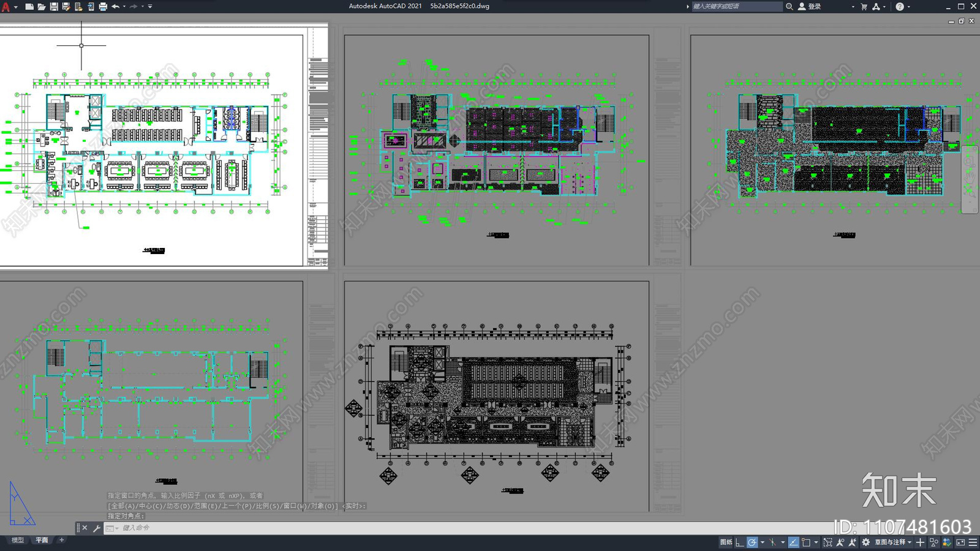This screenshot has width=980, height=551.
Task: Select the 平面 layout tab
Action: coord(42,540)
